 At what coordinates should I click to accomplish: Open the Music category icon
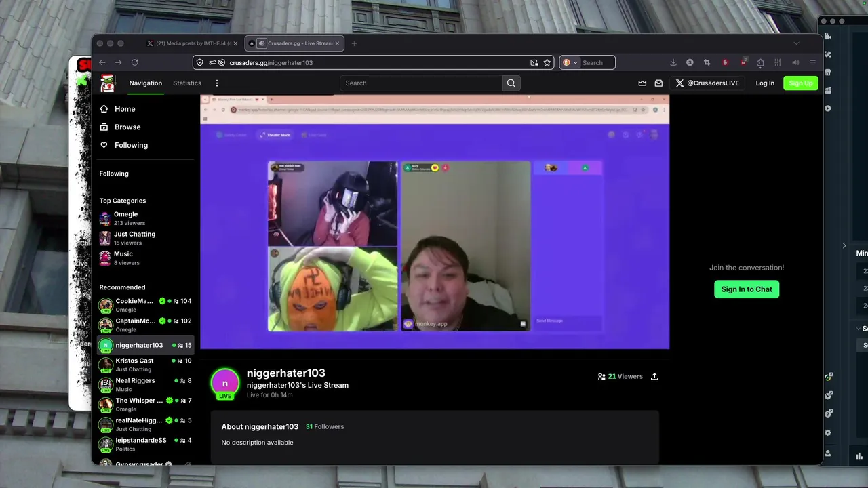pyautogui.click(x=104, y=258)
